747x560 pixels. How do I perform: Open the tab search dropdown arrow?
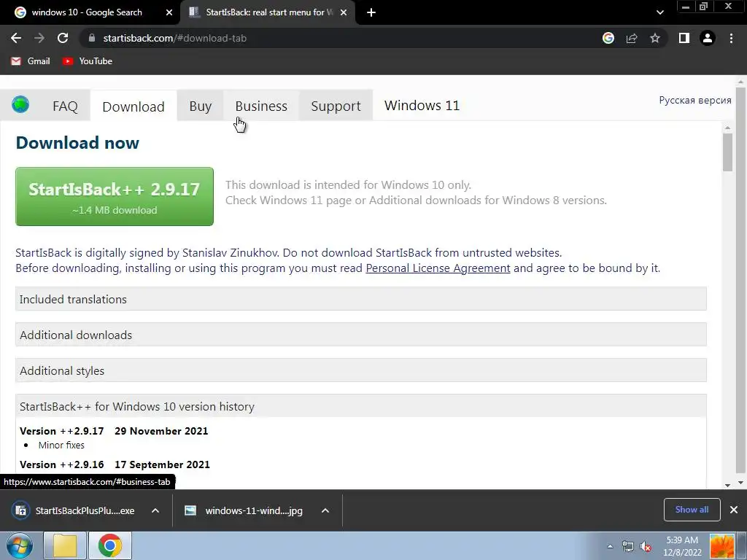click(x=659, y=12)
